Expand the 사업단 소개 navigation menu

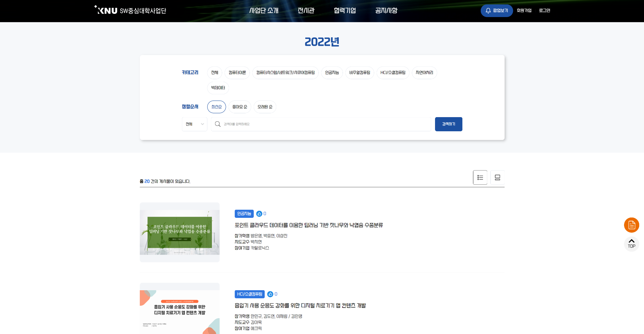click(x=264, y=11)
